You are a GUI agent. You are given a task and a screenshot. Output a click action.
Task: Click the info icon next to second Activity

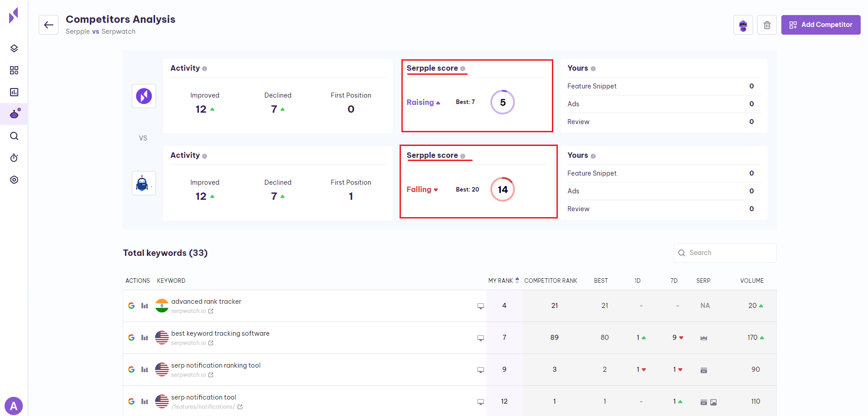click(x=204, y=156)
